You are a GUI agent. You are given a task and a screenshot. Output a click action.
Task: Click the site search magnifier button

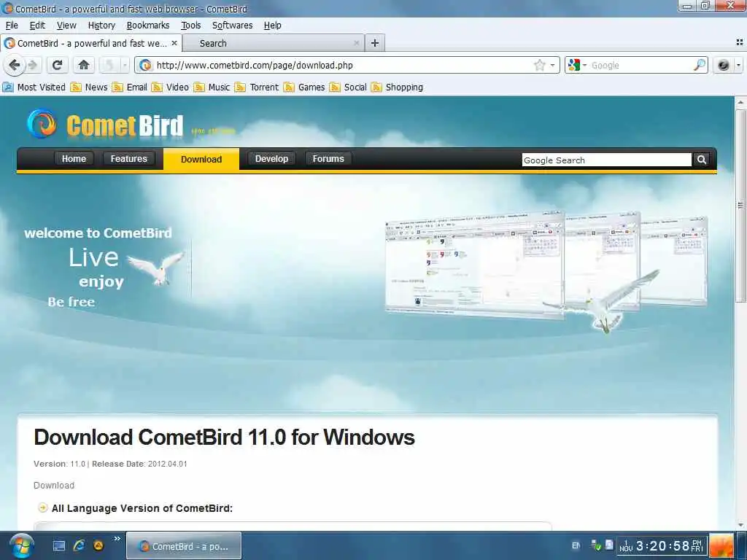tap(701, 160)
